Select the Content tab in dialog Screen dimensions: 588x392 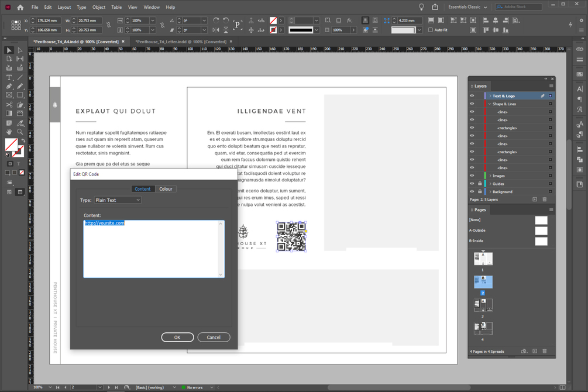tap(143, 189)
